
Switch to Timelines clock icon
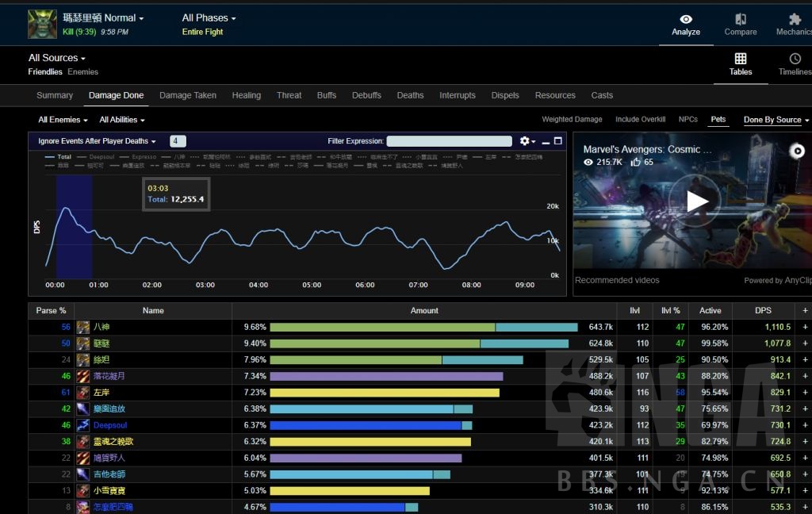click(795, 59)
